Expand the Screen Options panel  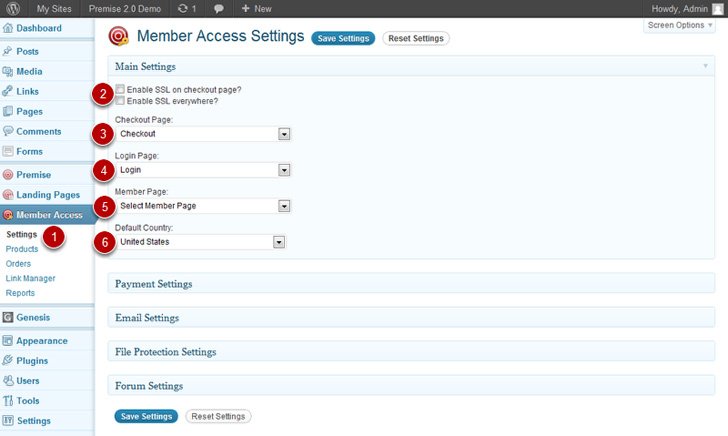679,26
